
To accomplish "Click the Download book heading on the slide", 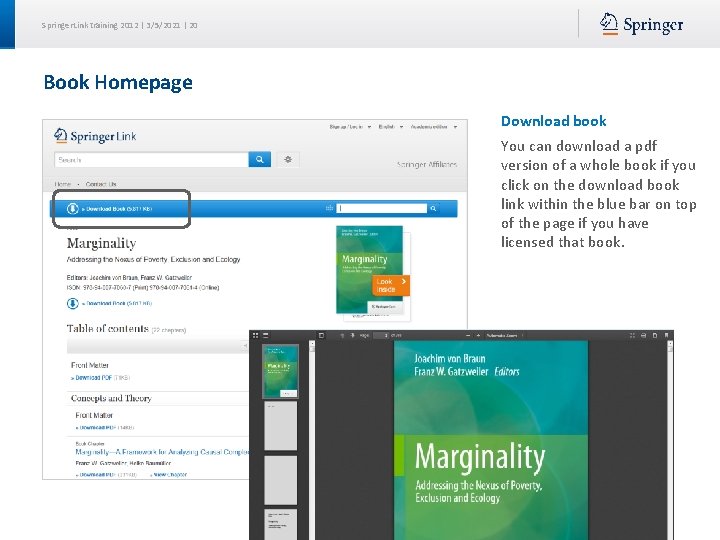I will 554,121.
